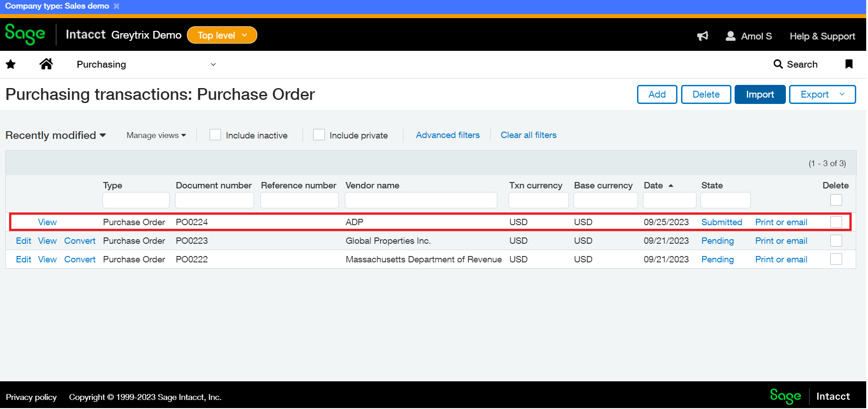Check the delete box for PO0222
868x409 pixels.
coord(836,259)
